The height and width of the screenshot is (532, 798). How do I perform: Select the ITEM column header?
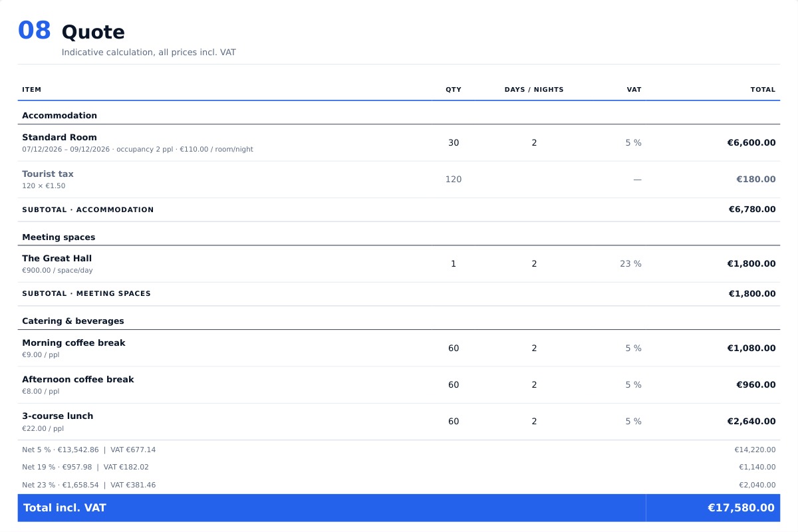coord(32,90)
